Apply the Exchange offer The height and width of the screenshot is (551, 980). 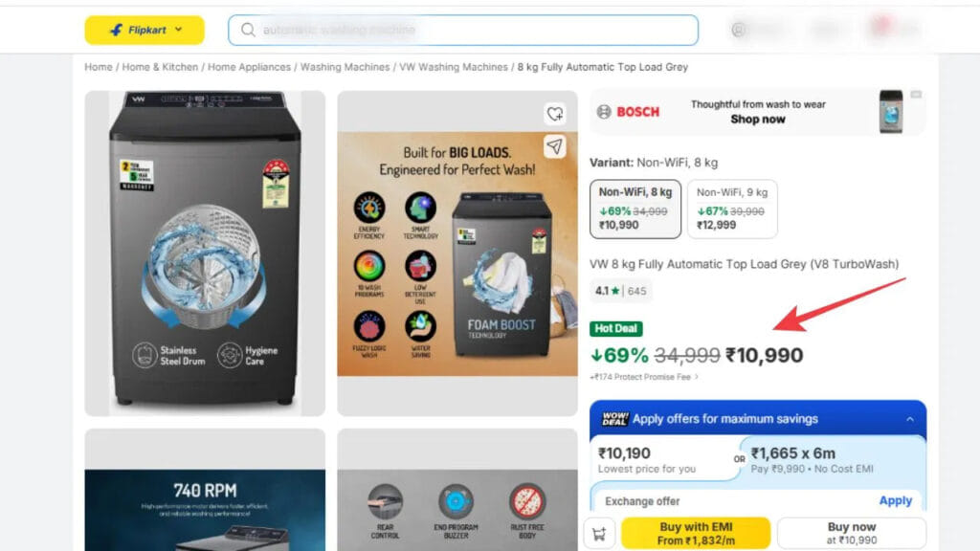point(895,501)
